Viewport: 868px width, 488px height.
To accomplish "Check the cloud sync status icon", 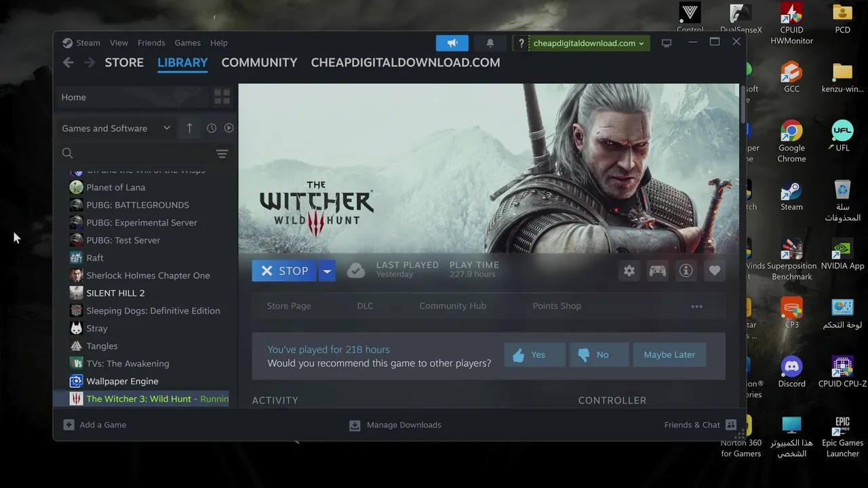I will click(356, 271).
